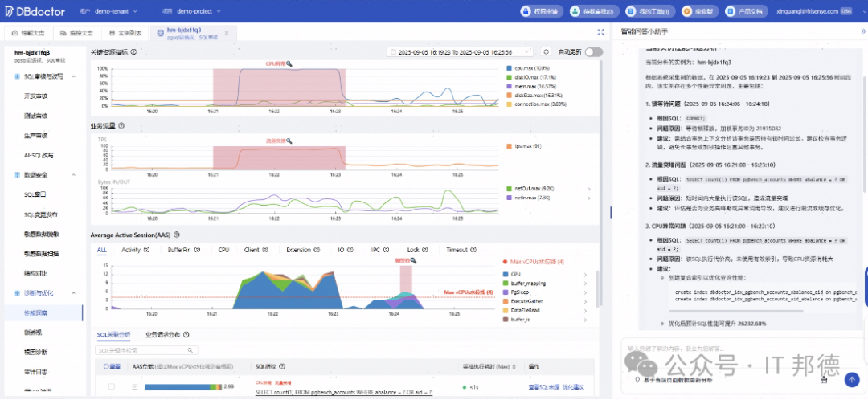Click the lock wait magnifier marker in AAS chart

(414, 261)
